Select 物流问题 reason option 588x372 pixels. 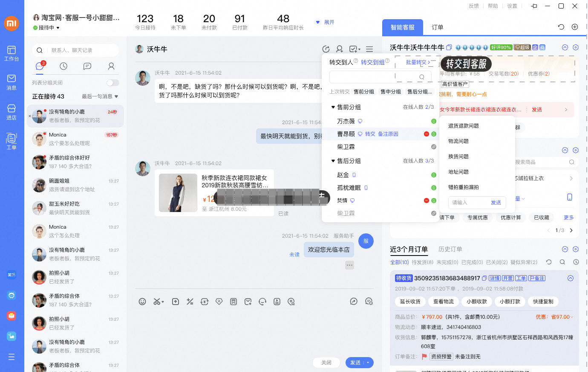pos(458,141)
